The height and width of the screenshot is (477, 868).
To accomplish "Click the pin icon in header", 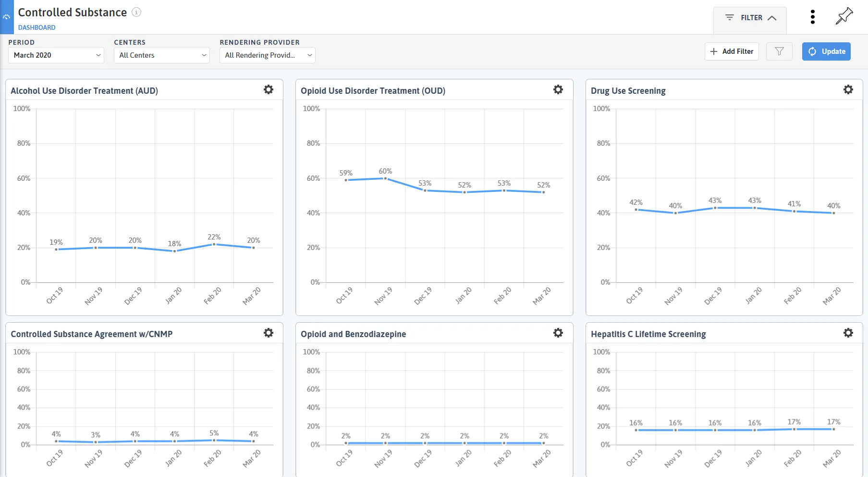I will click(x=844, y=16).
